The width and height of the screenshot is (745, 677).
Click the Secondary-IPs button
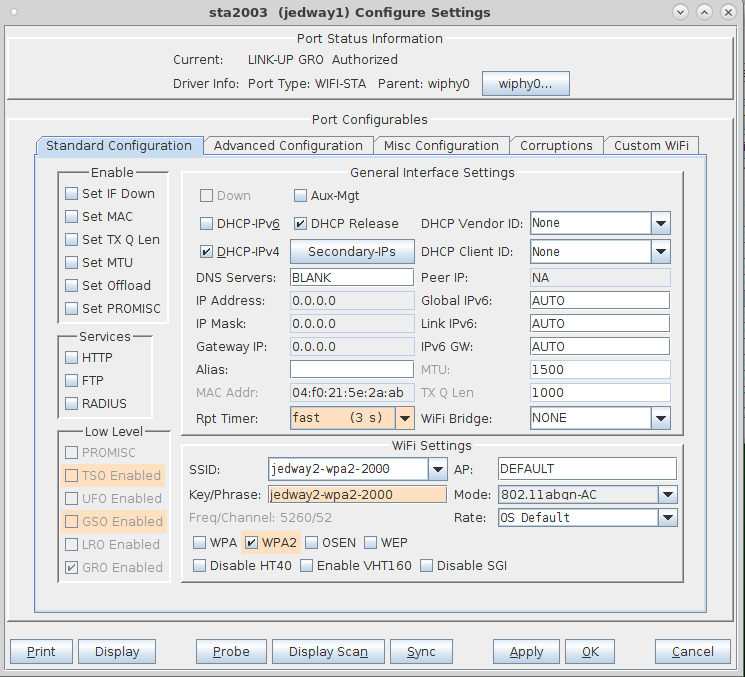point(352,251)
